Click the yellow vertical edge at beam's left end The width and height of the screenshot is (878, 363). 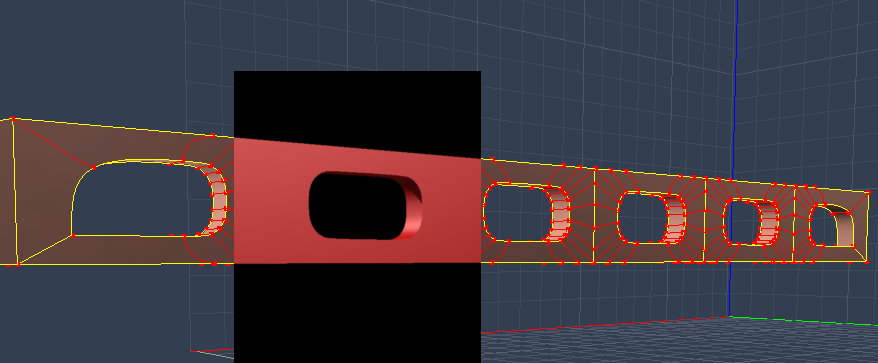pos(15,192)
